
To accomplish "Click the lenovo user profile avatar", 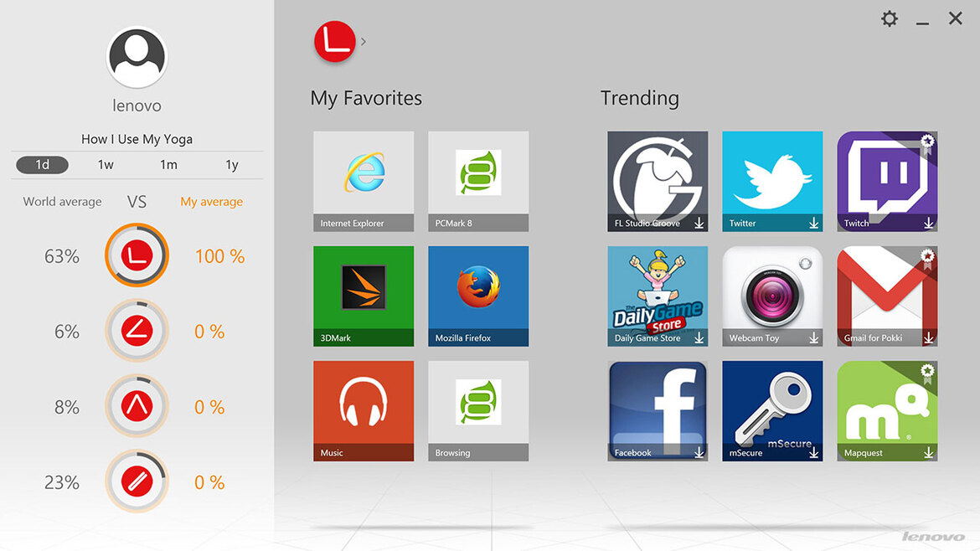I will click(137, 57).
